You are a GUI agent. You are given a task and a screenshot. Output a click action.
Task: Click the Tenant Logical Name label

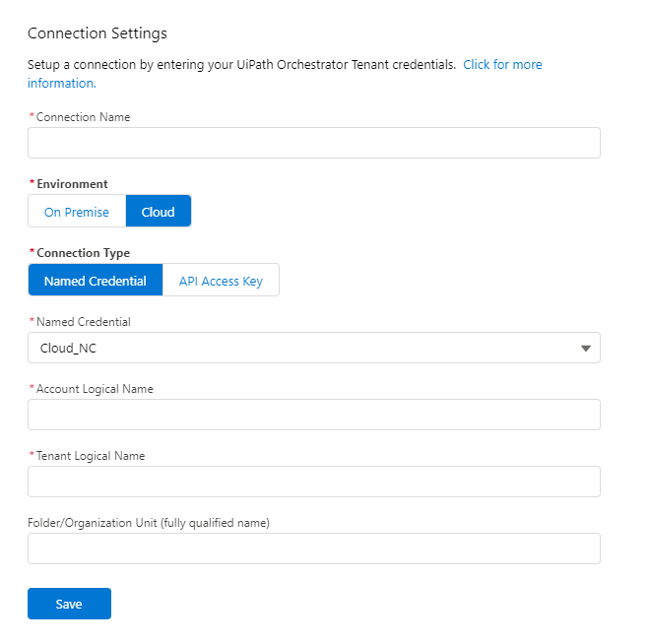[x=91, y=456]
